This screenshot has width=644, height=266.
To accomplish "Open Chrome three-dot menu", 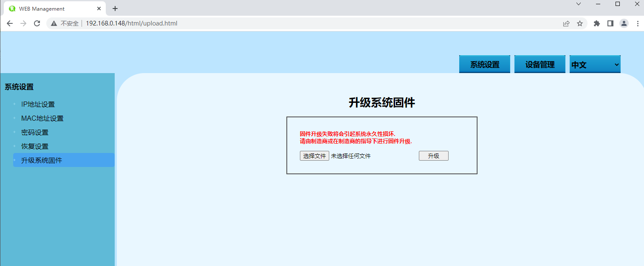I will [x=638, y=23].
